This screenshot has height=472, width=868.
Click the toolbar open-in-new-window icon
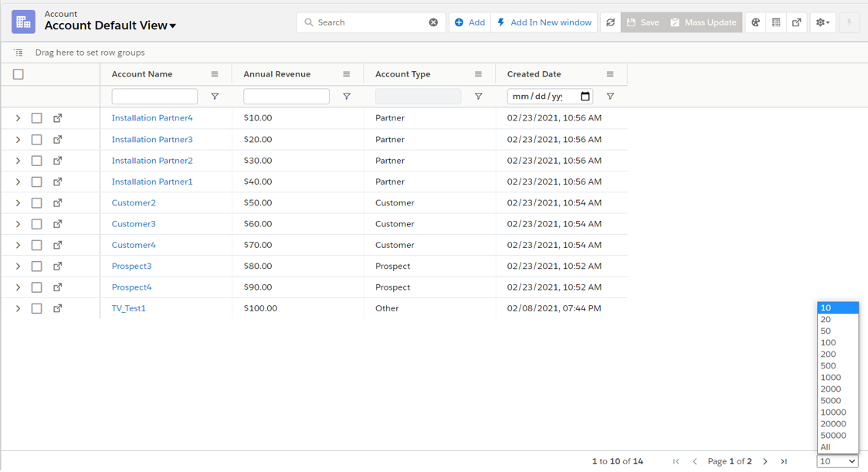click(x=797, y=22)
